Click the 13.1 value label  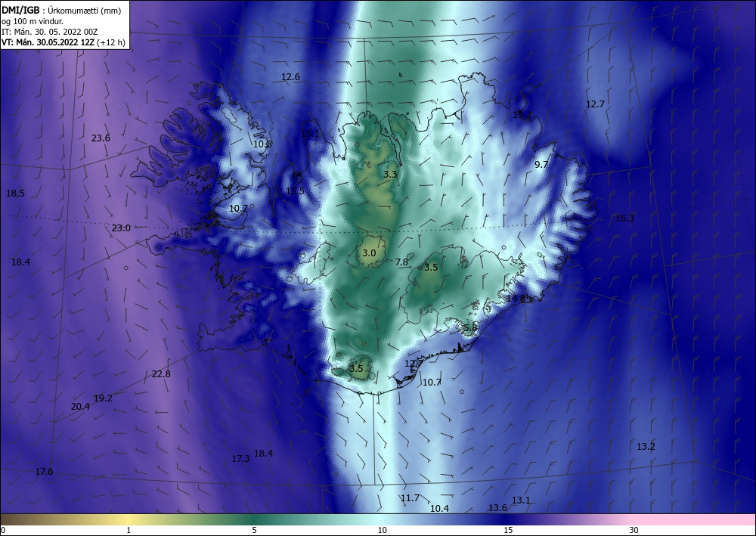point(521,500)
